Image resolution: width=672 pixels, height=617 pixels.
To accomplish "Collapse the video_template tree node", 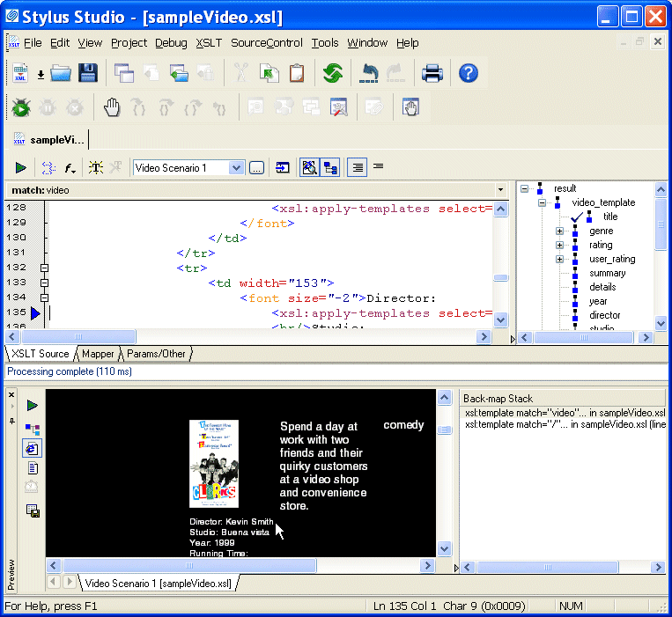I will [543, 202].
